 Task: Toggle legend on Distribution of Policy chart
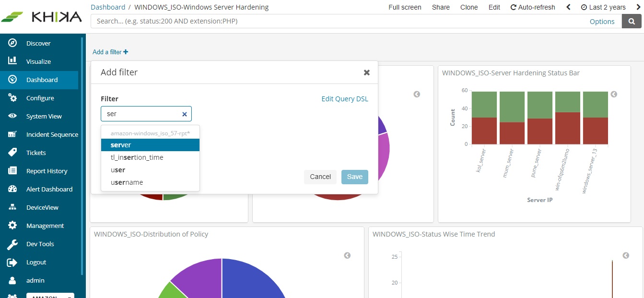(x=347, y=255)
